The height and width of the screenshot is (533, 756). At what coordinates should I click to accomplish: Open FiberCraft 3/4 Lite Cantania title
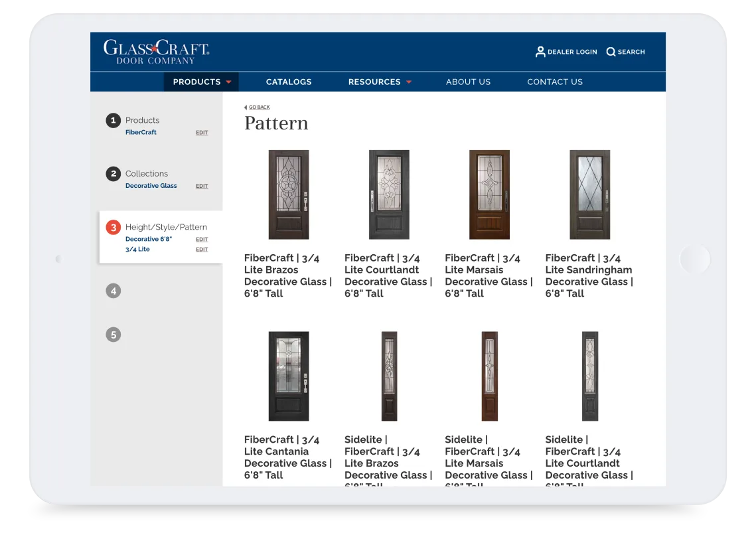click(x=288, y=457)
